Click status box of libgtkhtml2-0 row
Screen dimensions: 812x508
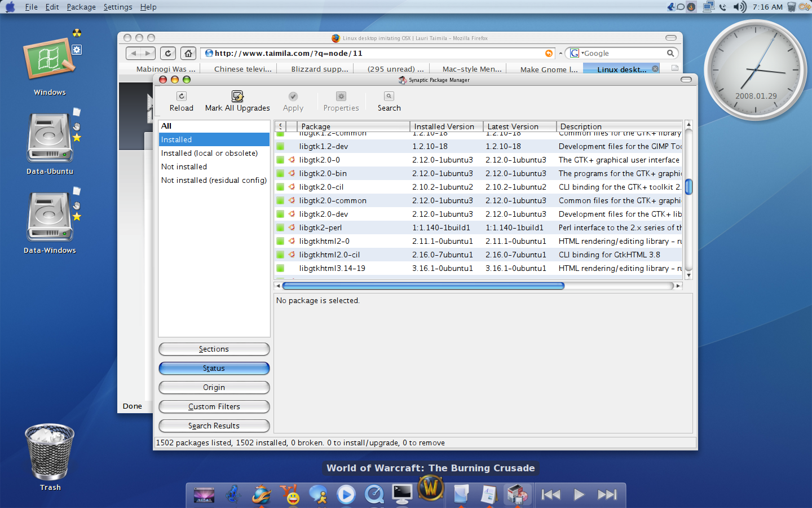[x=280, y=241]
